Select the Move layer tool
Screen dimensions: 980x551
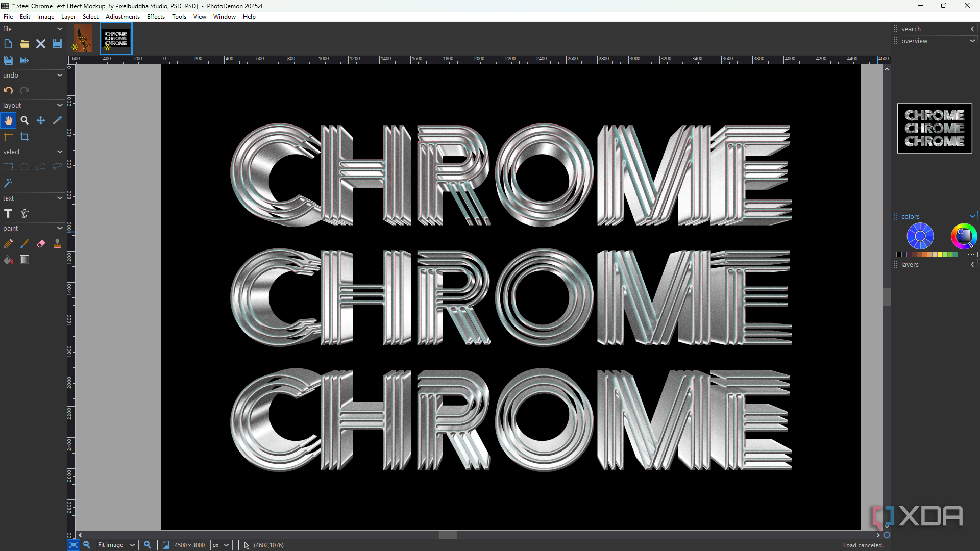coord(41,121)
